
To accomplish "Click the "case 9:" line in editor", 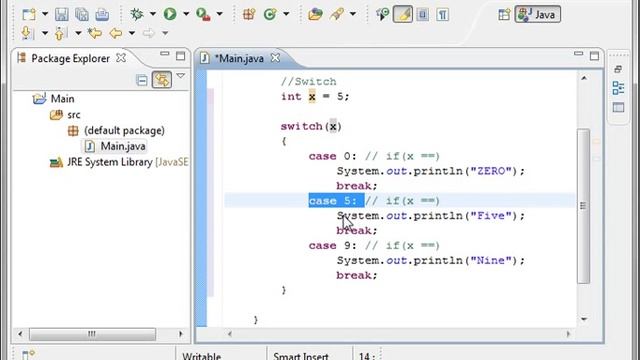I will [x=374, y=246].
